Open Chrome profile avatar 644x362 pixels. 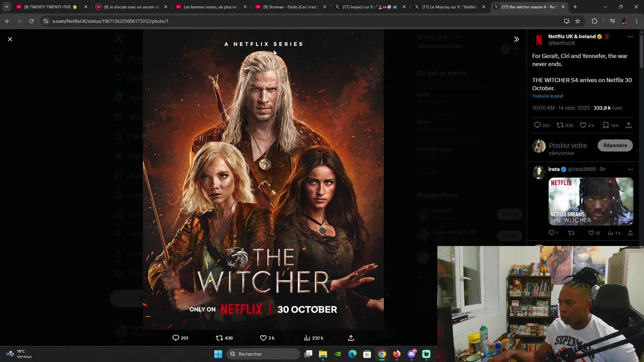tap(624, 21)
